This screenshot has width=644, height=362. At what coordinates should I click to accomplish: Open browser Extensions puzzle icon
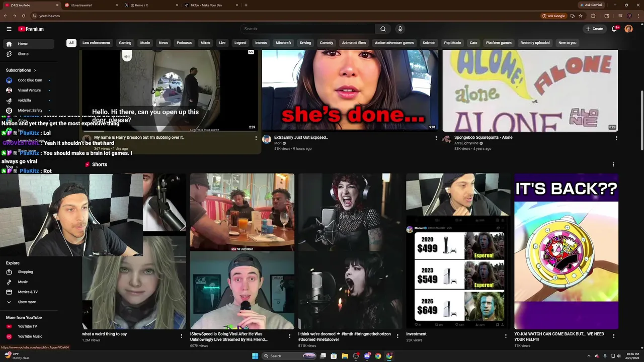click(593, 16)
